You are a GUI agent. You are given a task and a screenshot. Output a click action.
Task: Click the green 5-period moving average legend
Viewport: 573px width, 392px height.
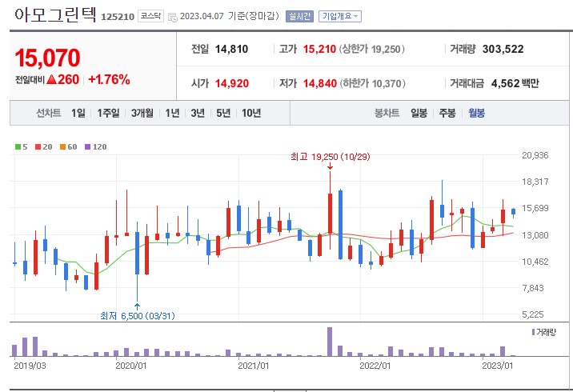(x=21, y=147)
